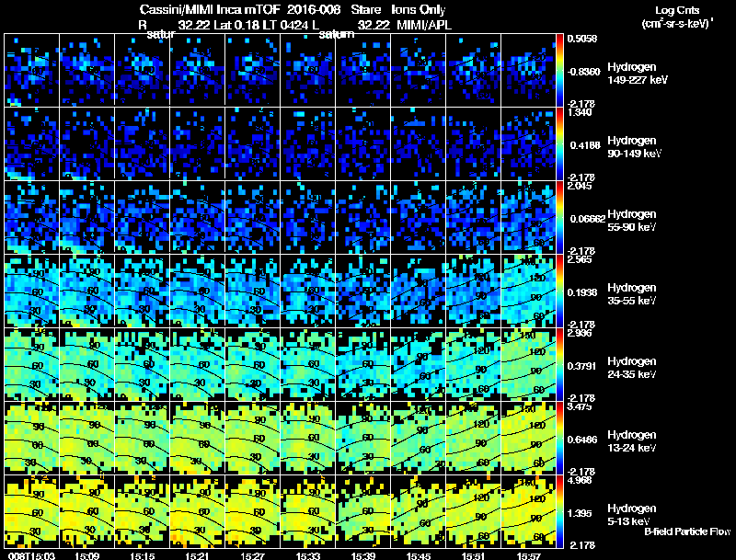This screenshot has width=736, height=560.
Task: Click the 15:51 time label
Action: [x=473, y=556]
